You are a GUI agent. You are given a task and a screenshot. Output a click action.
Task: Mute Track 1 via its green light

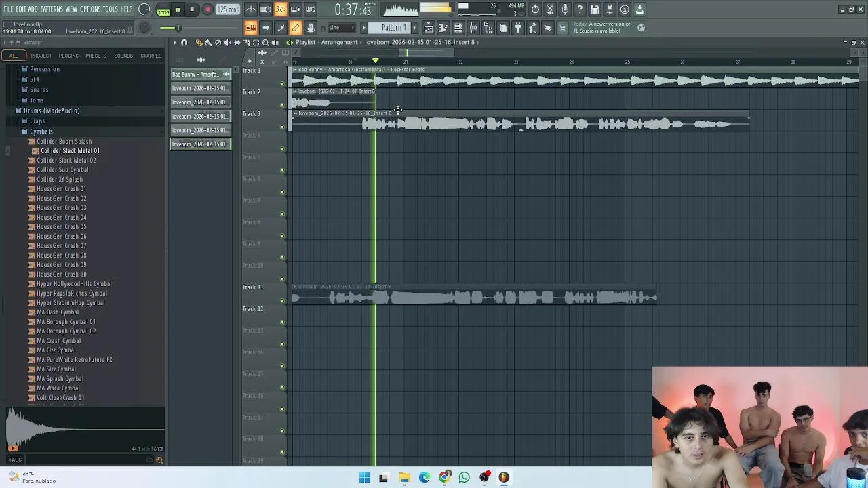tap(282, 83)
